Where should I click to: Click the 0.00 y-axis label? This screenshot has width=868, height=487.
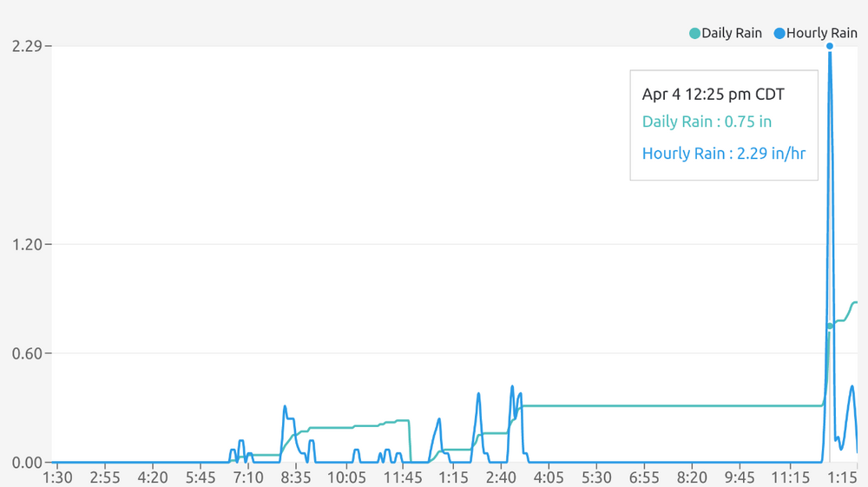[x=27, y=462]
